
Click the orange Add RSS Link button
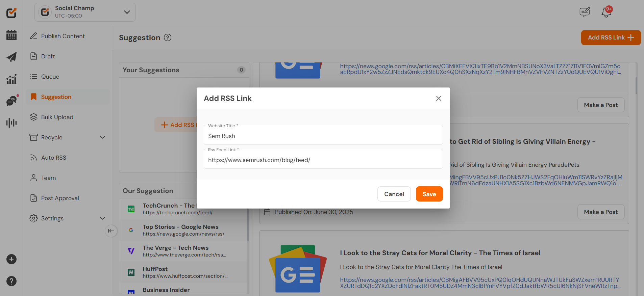[x=611, y=37]
